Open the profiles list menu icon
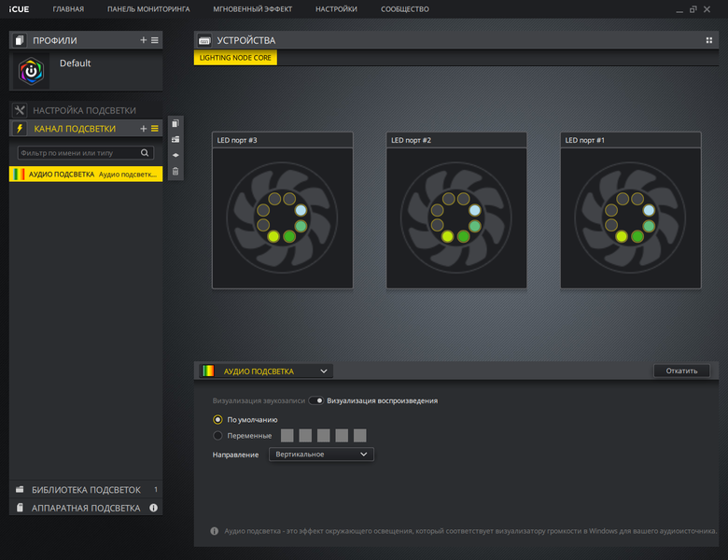 (x=155, y=40)
